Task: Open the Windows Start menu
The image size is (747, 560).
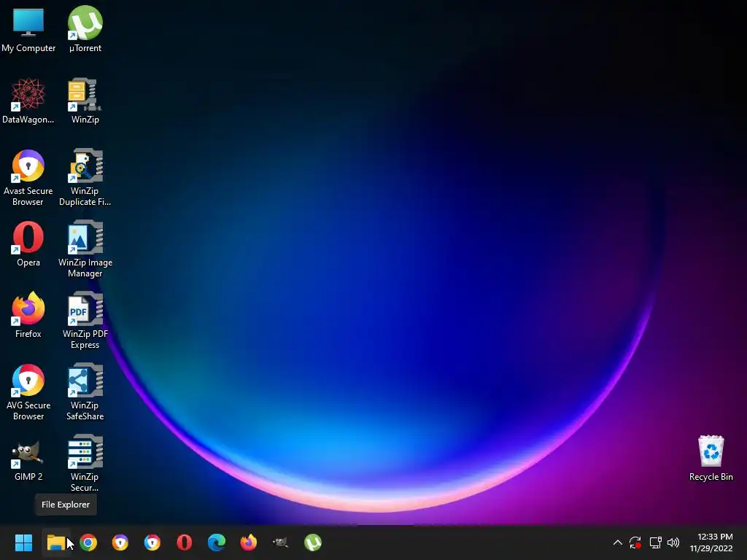Action: click(x=23, y=542)
